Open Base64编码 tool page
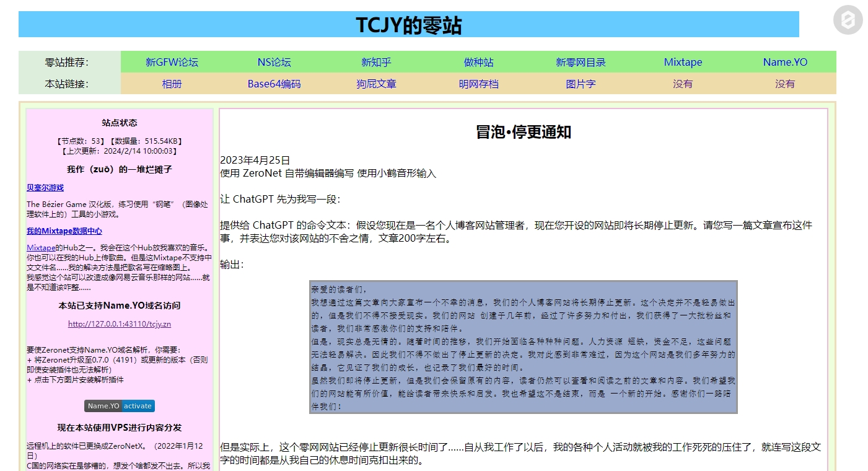Image resolution: width=868 pixels, height=471 pixels. 274,84
